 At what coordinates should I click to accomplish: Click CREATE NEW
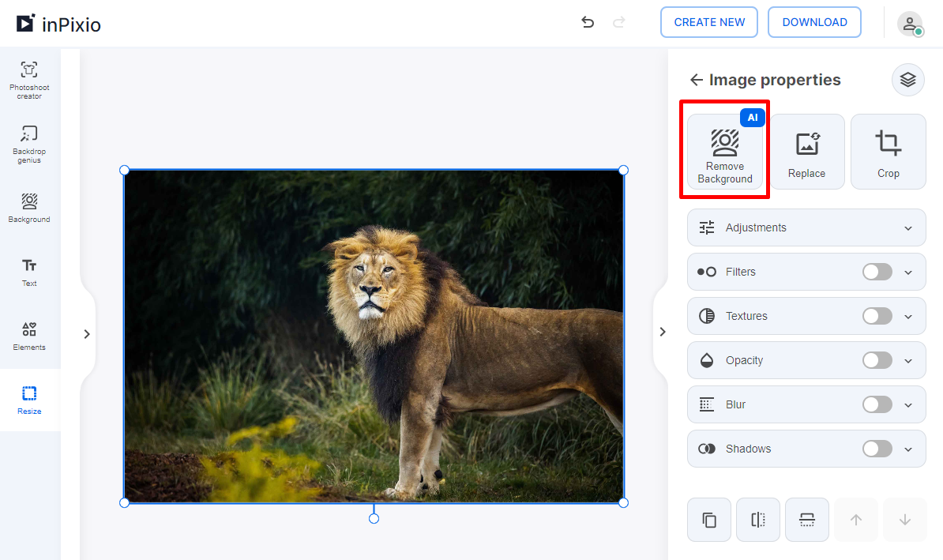pos(708,22)
